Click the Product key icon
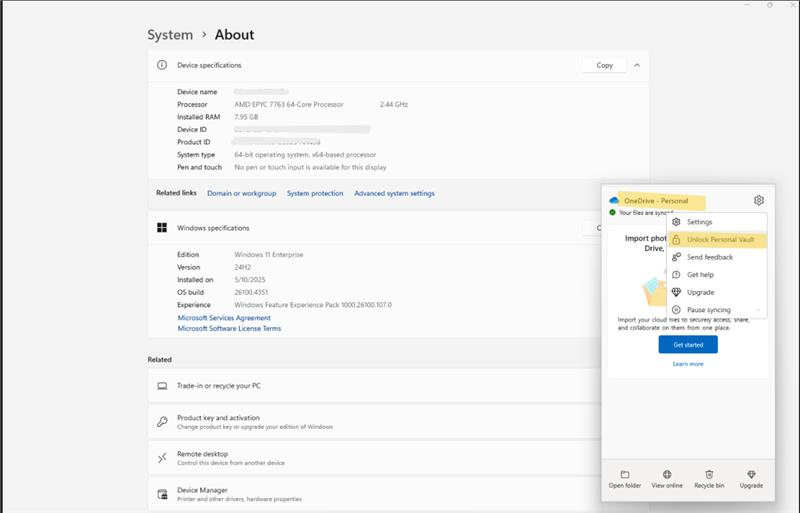The height and width of the screenshot is (513, 800). pos(162,422)
